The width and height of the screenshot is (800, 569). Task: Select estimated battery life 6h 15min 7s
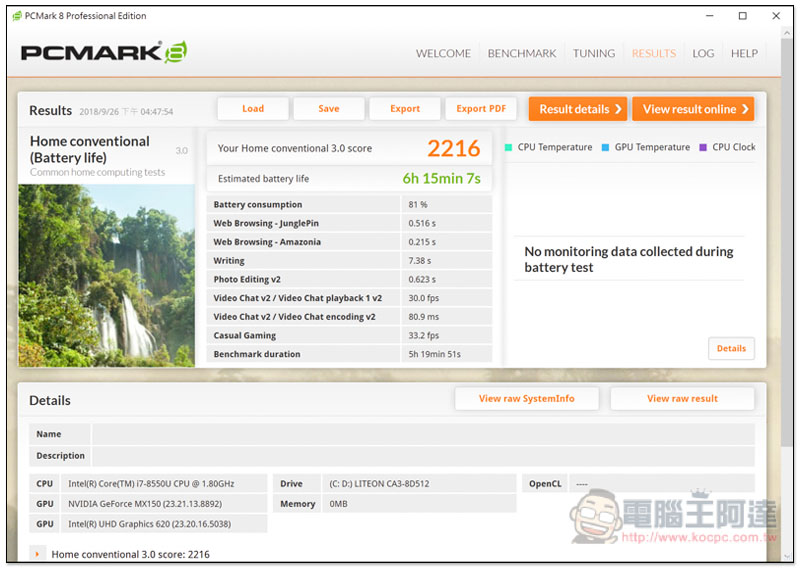point(441,179)
